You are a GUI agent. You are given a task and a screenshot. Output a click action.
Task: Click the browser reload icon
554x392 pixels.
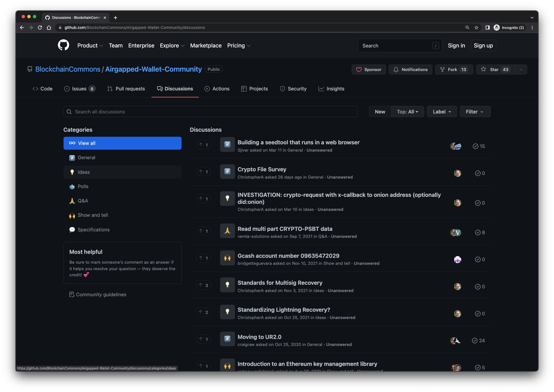click(40, 28)
